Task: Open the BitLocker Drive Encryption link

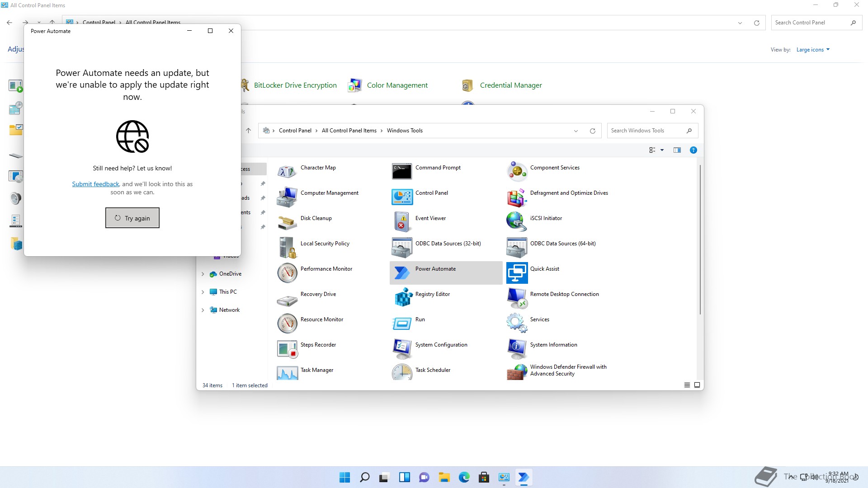Action: click(295, 85)
